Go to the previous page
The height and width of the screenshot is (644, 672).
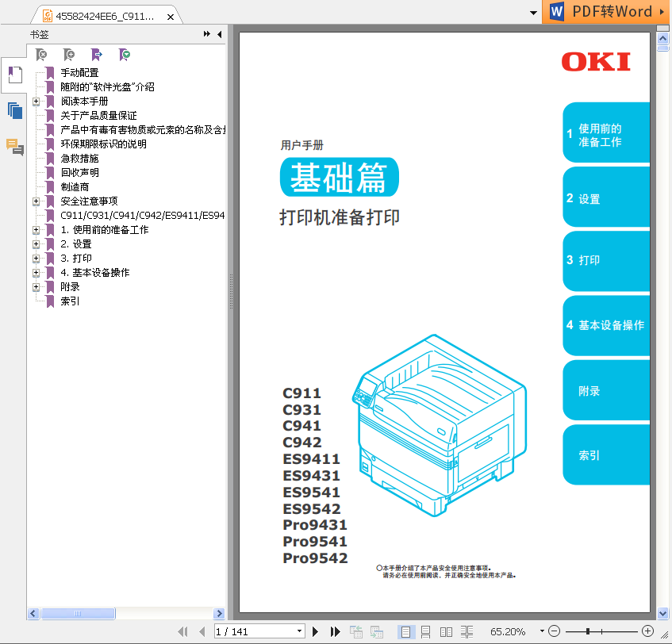[x=202, y=631]
